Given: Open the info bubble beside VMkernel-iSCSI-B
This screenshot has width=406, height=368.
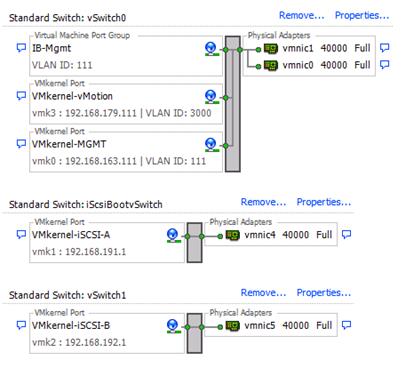Looking at the screenshot, I should pyautogui.click(x=21, y=325).
